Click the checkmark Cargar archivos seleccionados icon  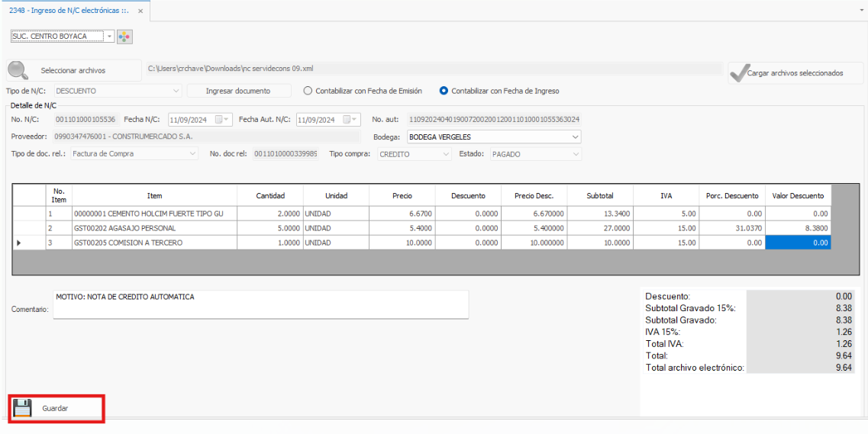coord(737,72)
